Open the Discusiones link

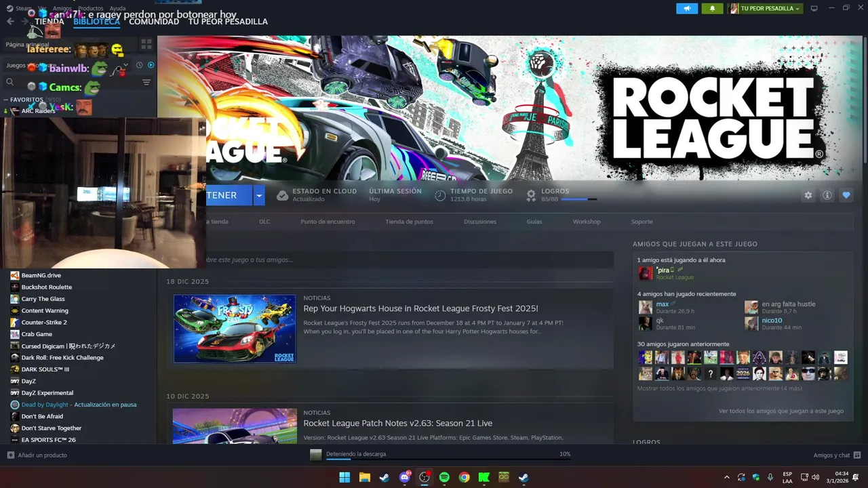click(x=480, y=222)
